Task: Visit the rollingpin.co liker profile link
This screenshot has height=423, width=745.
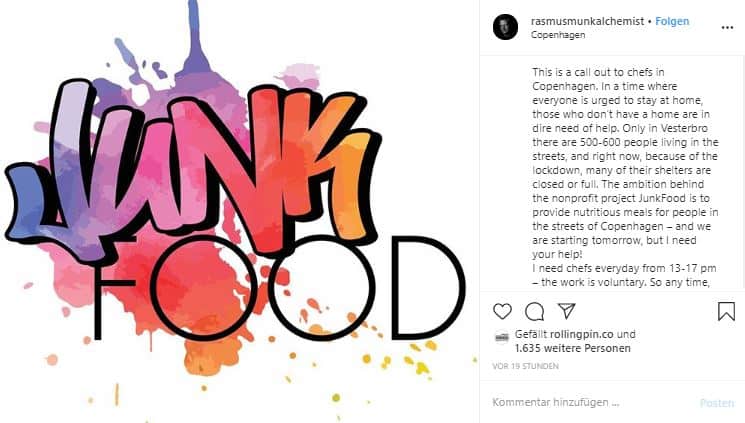Action: [x=583, y=335]
